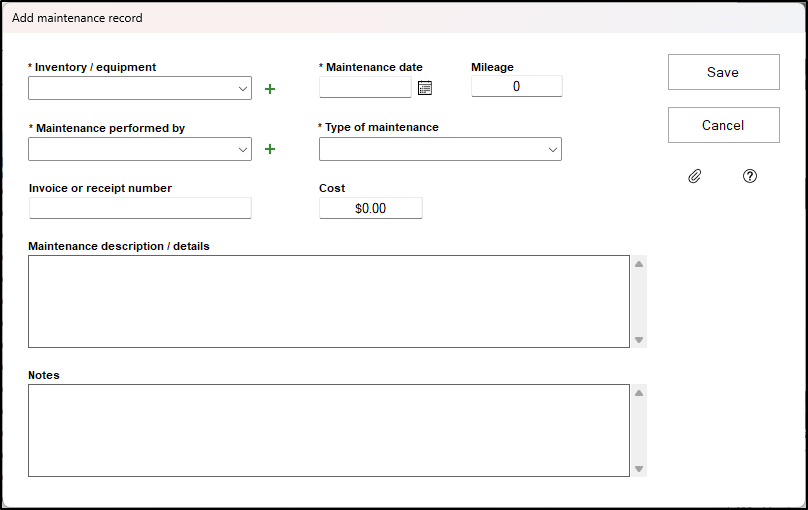Screen dimensions: 808x510
Task: Click the green plus next to Maintenance performed by
Action: coord(269,149)
